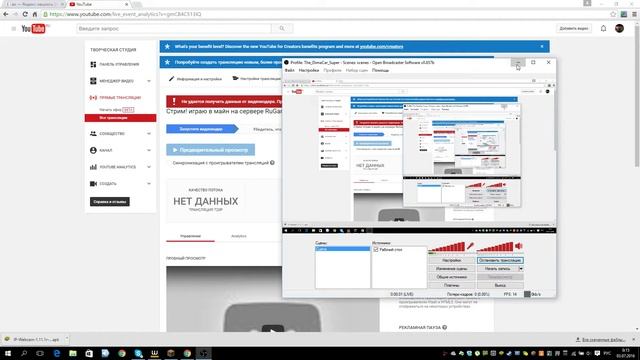
Task: Open Помощь menu in OBS
Action: click(x=380, y=70)
